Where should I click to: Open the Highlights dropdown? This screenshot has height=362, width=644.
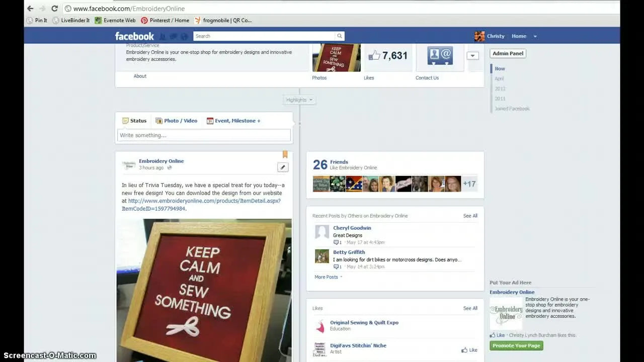tap(299, 100)
